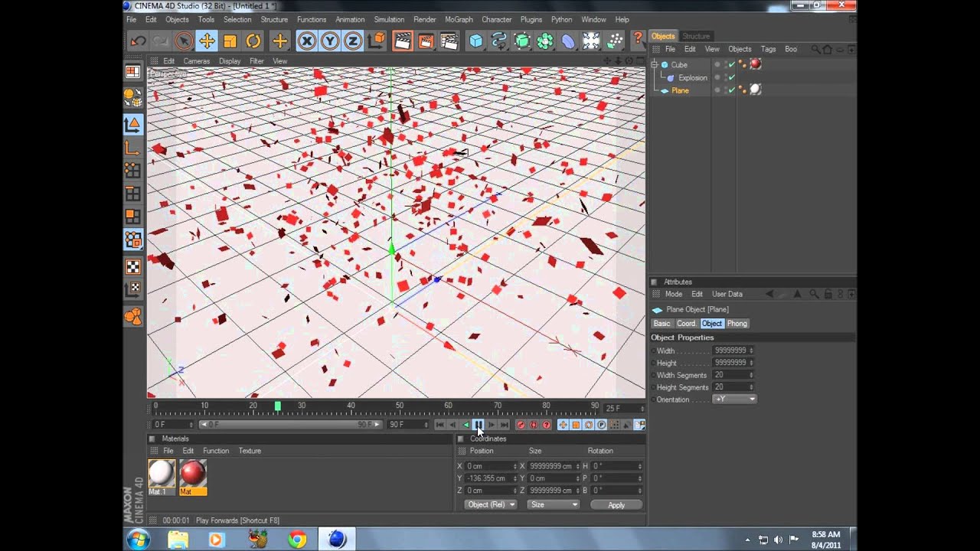
Task: Click the Width Segments stepper arrows
Action: click(751, 375)
